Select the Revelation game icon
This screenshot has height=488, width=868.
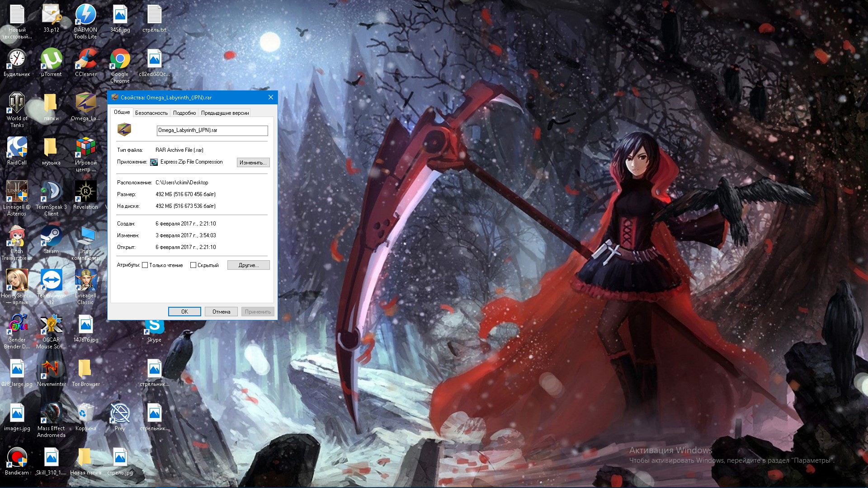[85, 195]
